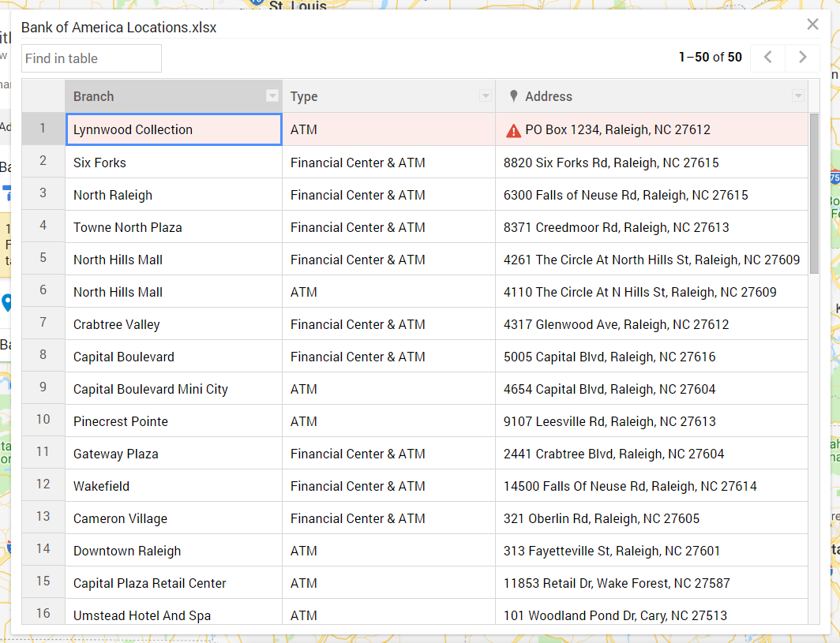The height and width of the screenshot is (643, 840).
Task: Select the North Raleigh branch cell
Action: pos(174,195)
